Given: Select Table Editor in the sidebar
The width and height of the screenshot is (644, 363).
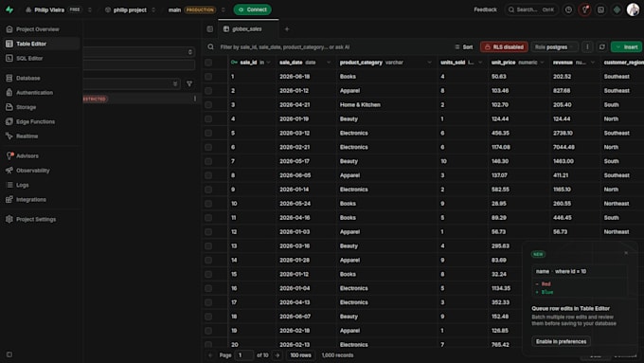Looking at the screenshot, I should pyautogui.click(x=41, y=44).
